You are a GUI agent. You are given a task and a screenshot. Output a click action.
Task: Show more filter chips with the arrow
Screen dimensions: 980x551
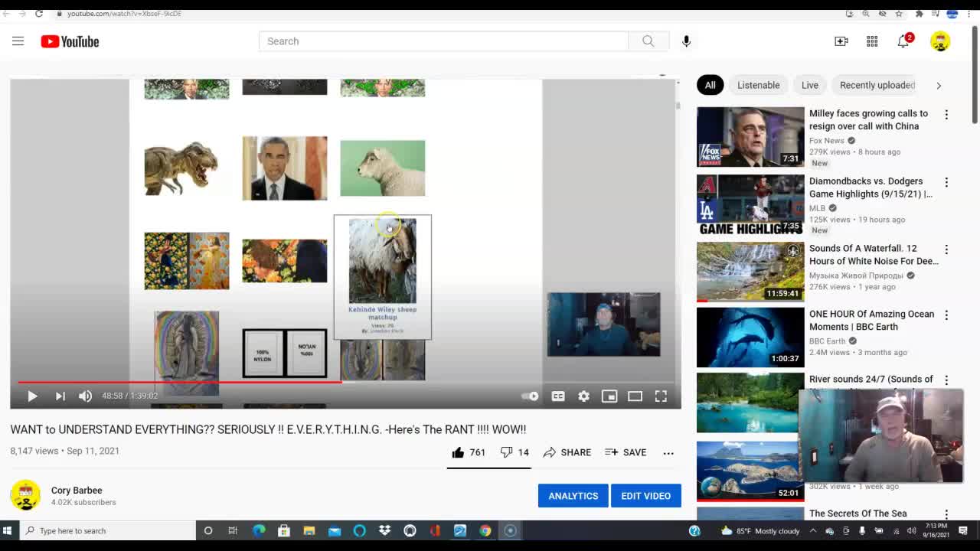click(939, 86)
